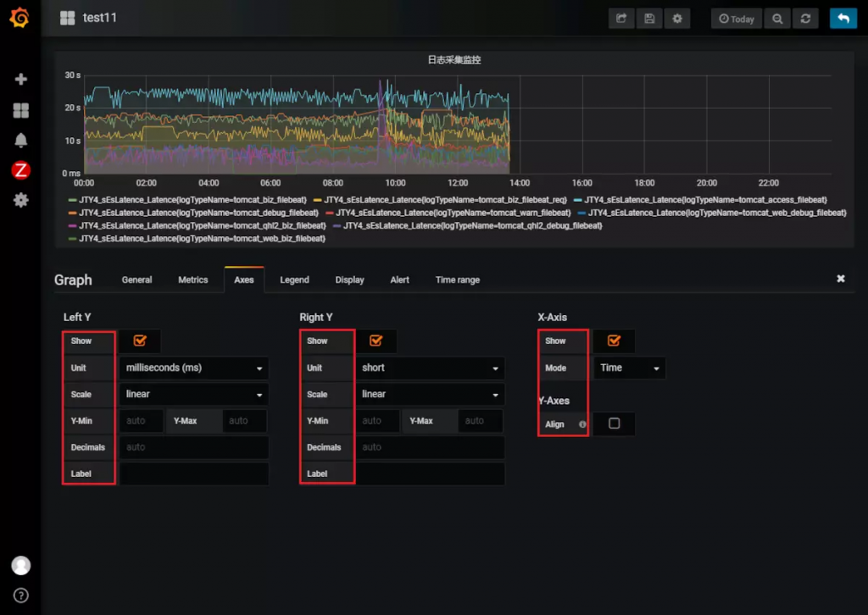
Task: Toggle tomcat_access_filebeat legend series
Action: click(x=706, y=200)
